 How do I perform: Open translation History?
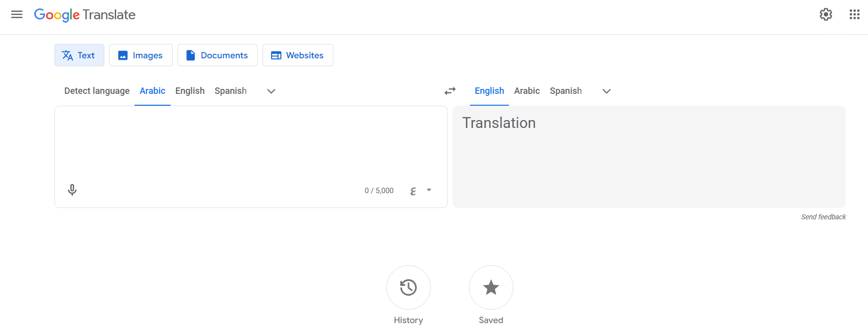[408, 288]
